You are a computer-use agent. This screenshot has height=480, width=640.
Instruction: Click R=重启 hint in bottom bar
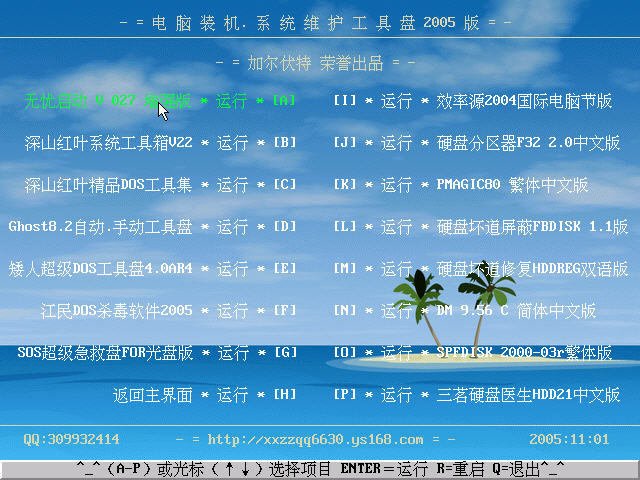click(x=460, y=469)
